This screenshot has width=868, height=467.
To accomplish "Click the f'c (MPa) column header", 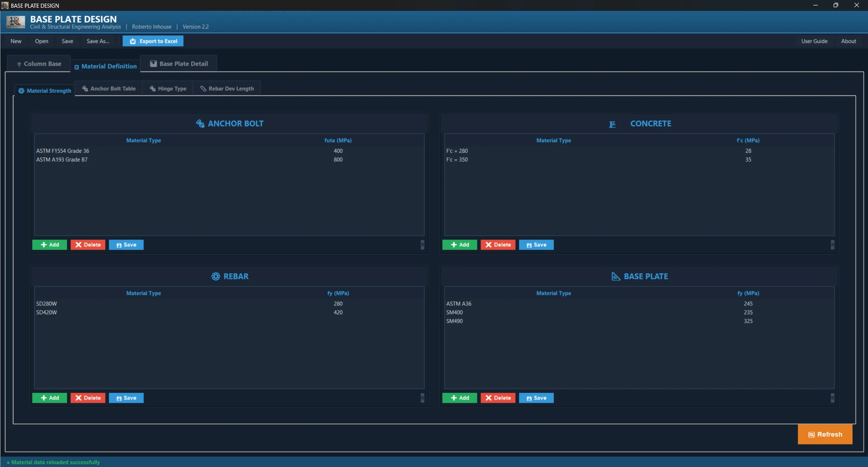I will point(748,140).
